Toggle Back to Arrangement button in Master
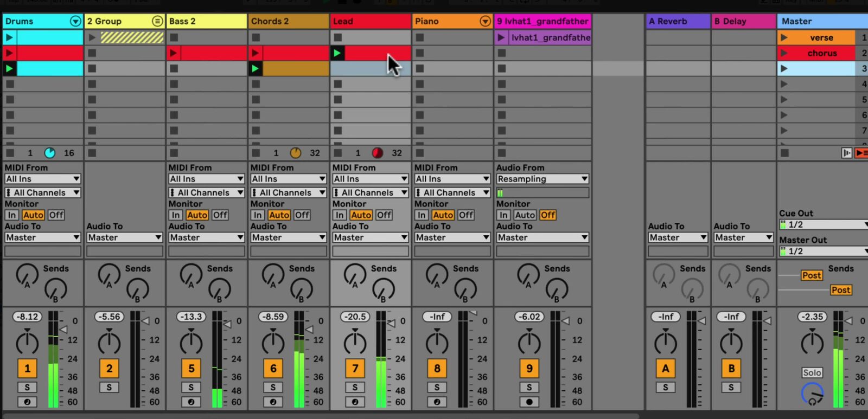The image size is (868, 419). [860, 153]
